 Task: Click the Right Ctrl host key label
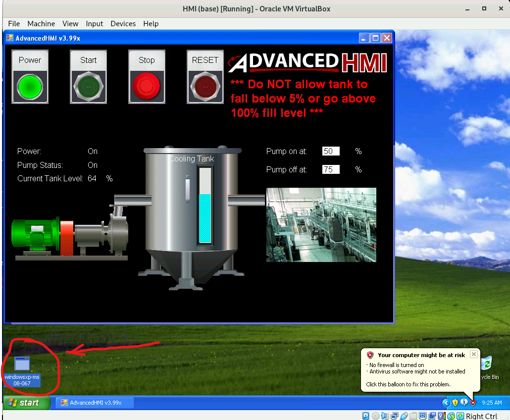point(481,416)
